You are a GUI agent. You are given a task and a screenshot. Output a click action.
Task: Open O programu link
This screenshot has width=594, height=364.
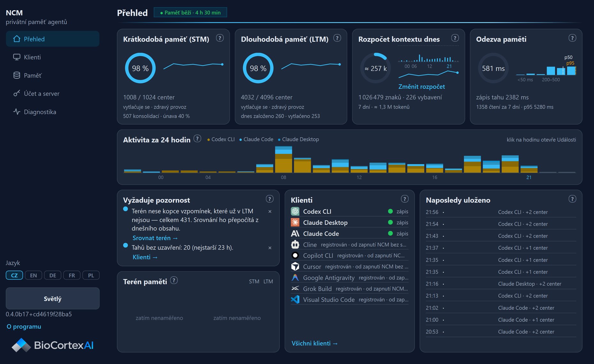[x=24, y=327]
